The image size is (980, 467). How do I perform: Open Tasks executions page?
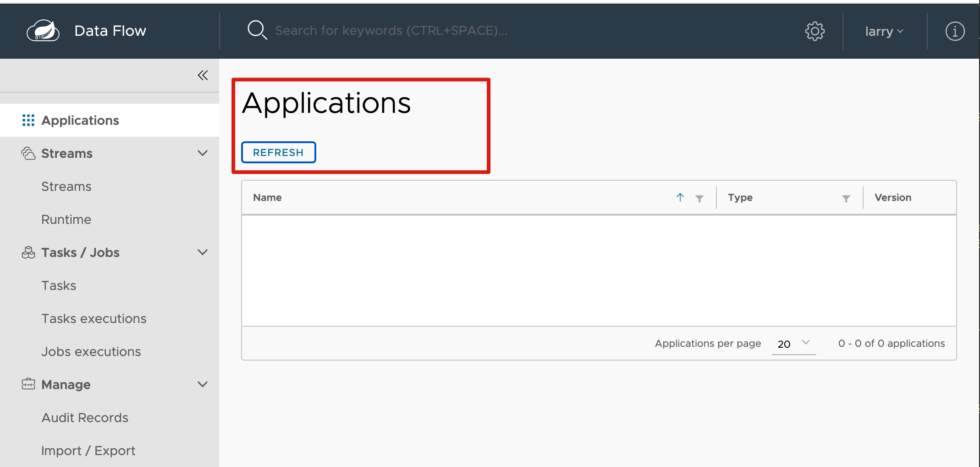click(x=94, y=318)
